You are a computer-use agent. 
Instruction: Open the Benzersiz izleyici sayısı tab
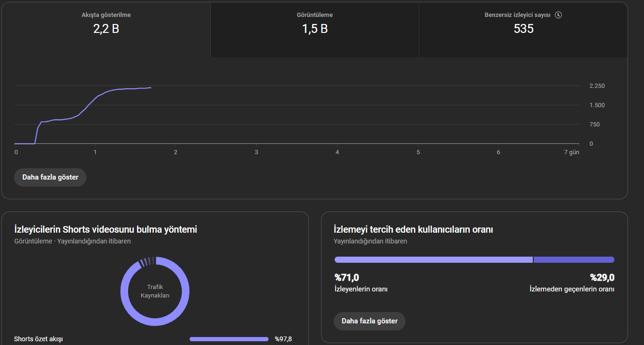523,30
